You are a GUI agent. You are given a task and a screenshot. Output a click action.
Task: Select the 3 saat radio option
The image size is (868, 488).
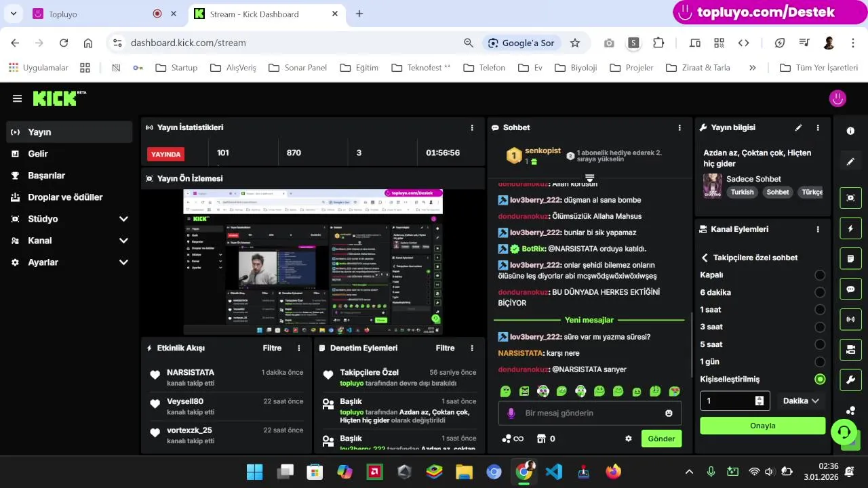click(x=820, y=327)
